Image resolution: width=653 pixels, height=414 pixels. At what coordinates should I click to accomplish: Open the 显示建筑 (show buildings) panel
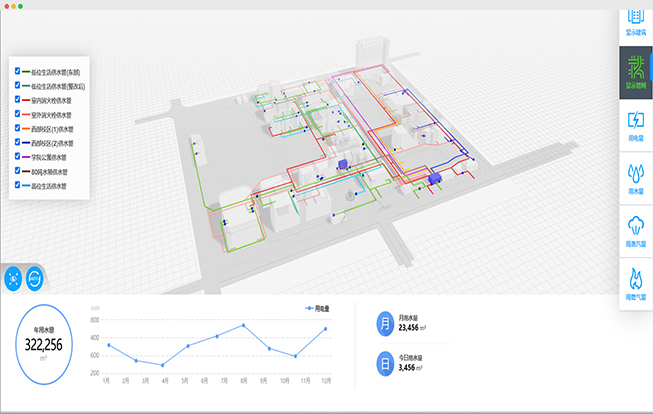(634, 22)
